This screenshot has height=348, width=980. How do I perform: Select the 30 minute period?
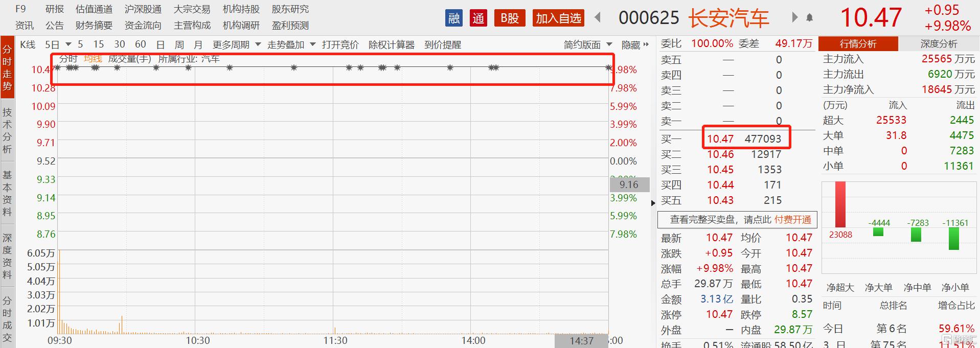120,44
